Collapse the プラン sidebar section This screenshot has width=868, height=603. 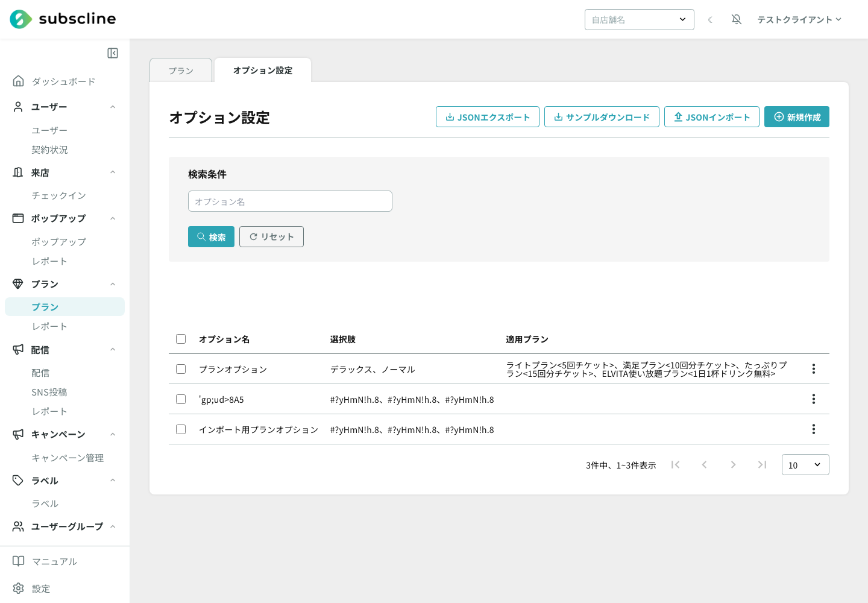(113, 284)
